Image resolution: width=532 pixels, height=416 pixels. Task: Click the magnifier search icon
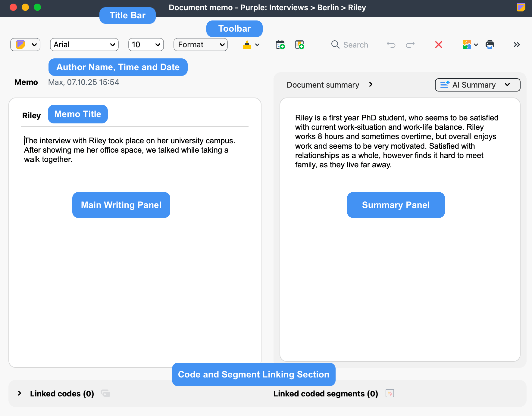pos(335,45)
